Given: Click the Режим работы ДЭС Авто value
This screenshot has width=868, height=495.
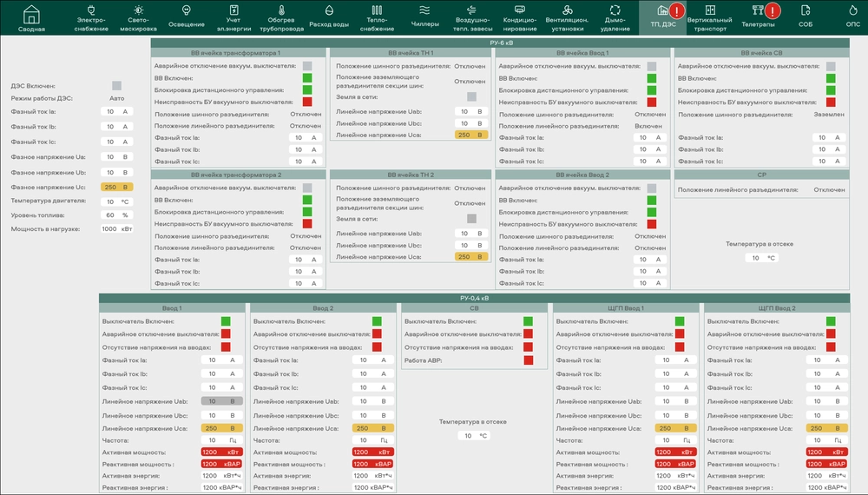Looking at the screenshot, I should [x=116, y=98].
